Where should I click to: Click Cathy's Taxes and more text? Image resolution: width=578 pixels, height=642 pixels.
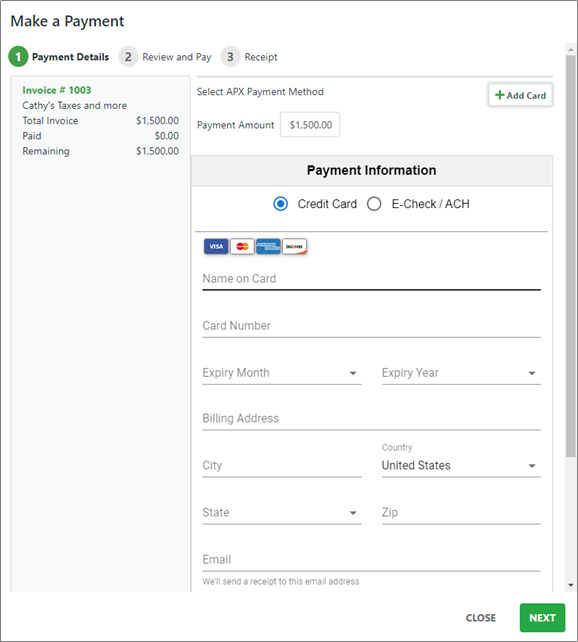tap(75, 105)
